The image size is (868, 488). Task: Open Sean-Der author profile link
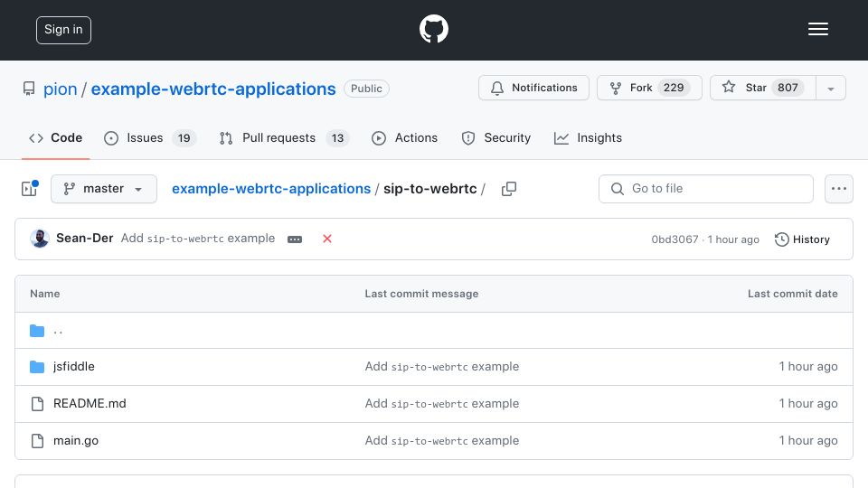click(x=85, y=239)
